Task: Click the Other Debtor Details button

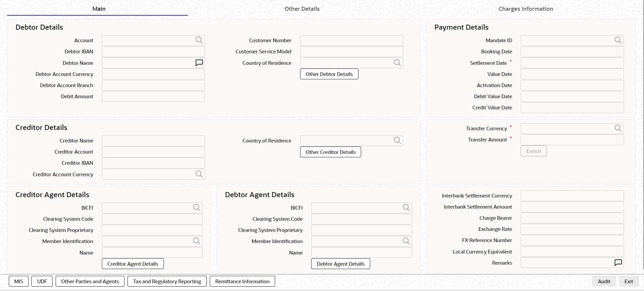Action: click(x=329, y=74)
